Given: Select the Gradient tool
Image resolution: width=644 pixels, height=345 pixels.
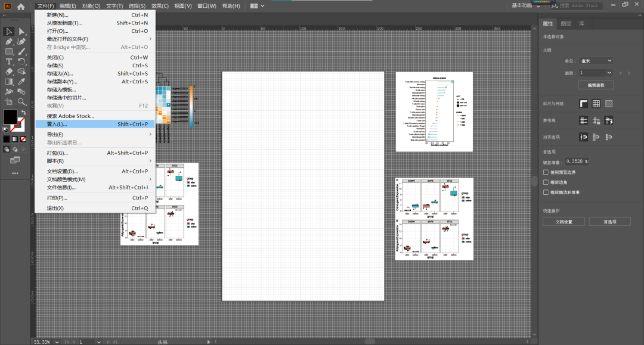Looking at the screenshot, I should coord(8,82).
